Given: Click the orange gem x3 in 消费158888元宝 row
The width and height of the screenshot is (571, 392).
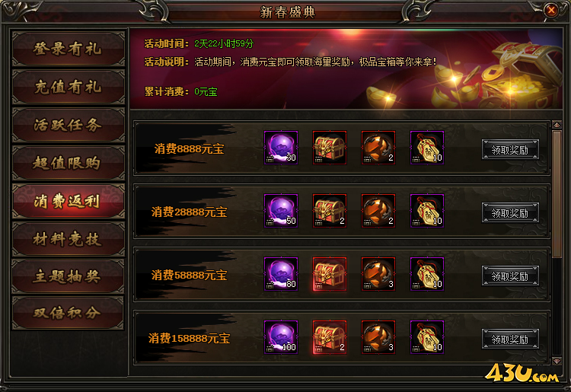Looking at the screenshot, I should point(378,337).
